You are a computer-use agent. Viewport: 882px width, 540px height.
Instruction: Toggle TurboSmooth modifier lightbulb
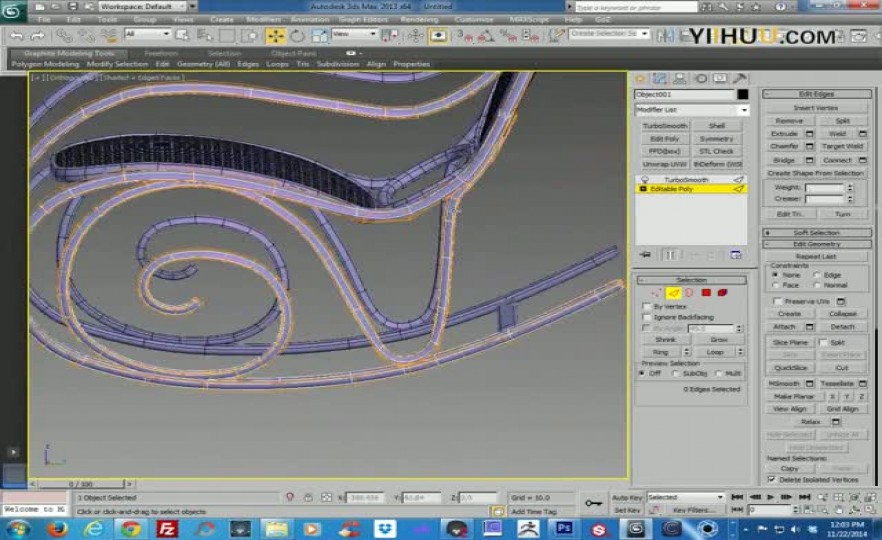644,179
